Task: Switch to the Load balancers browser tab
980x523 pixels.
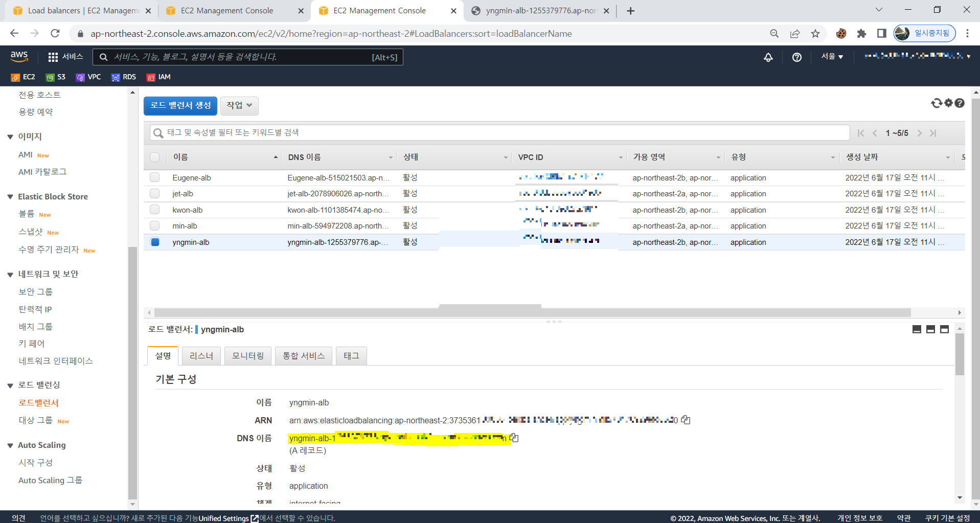Action: point(83,11)
